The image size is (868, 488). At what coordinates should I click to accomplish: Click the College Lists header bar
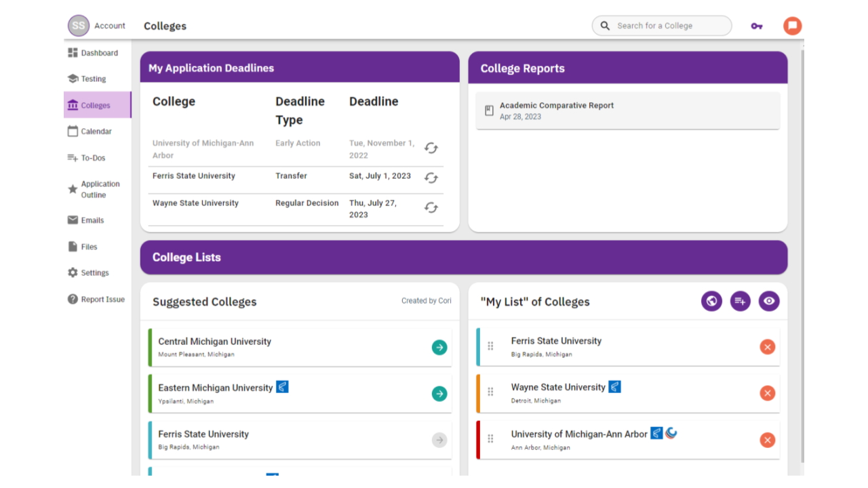(464, 258)
